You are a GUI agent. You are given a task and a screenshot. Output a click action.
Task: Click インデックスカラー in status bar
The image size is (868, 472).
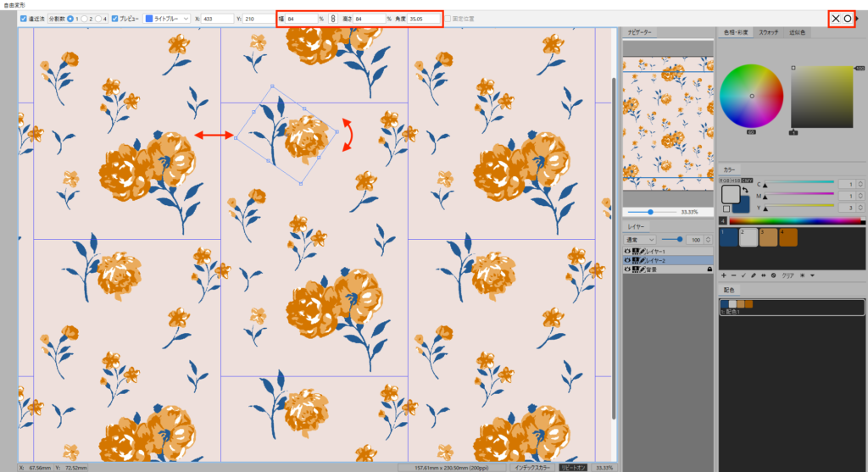532,468
